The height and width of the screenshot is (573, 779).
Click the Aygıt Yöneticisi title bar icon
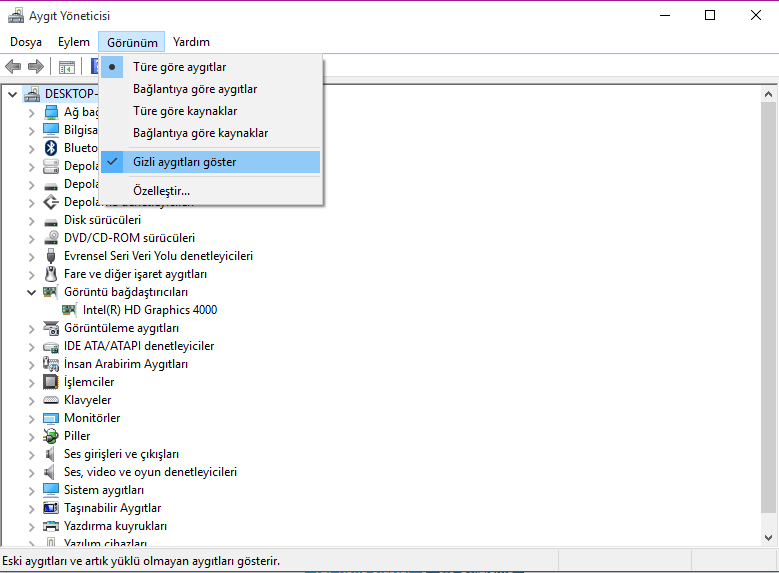(16, 15)
